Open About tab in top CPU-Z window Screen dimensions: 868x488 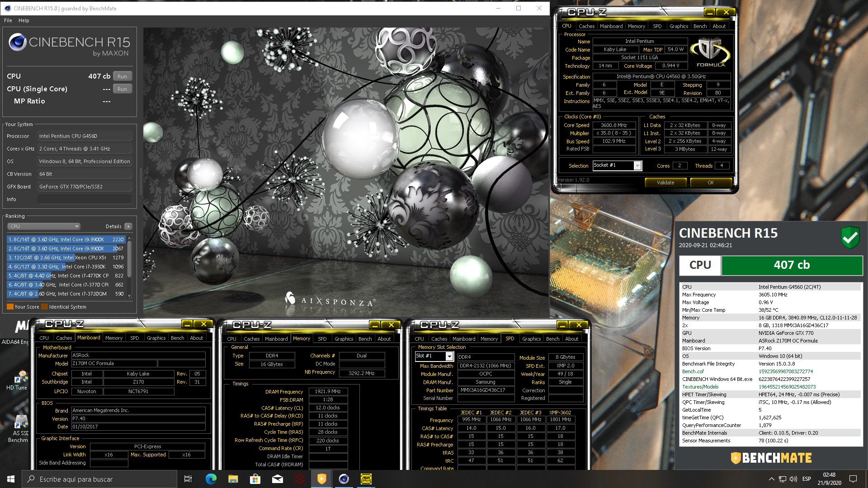point(719,26)
